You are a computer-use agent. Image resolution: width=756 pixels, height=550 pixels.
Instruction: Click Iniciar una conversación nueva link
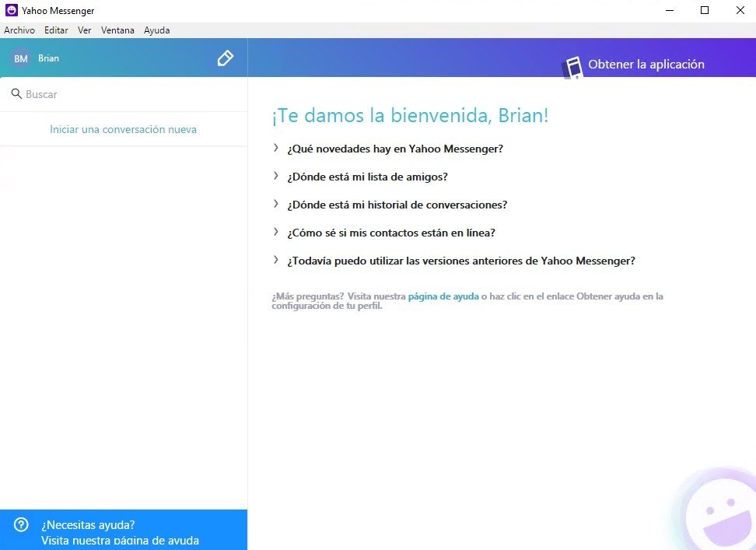(124, 129)
